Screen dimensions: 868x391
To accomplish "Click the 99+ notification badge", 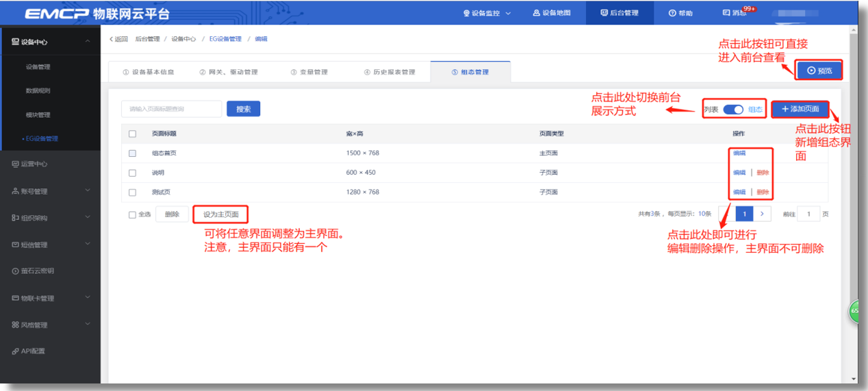I will [748, 9].
